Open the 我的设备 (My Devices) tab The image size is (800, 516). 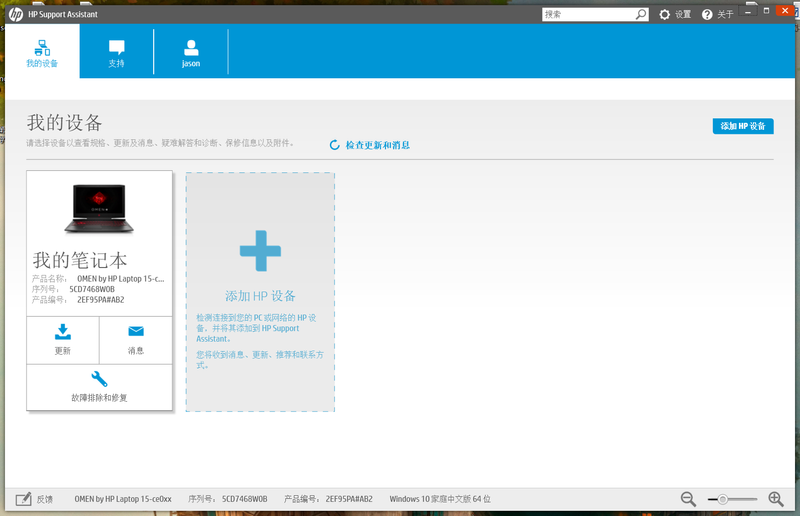[42, 53]
